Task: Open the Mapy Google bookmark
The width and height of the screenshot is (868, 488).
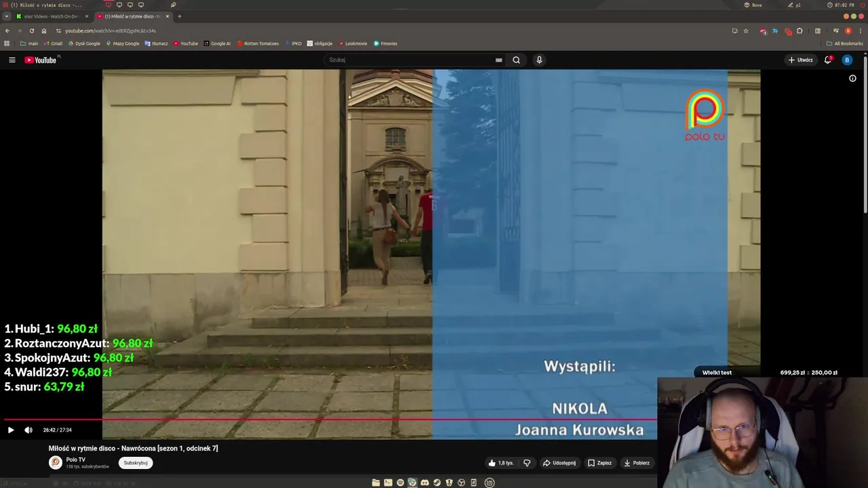Action: 123,43
